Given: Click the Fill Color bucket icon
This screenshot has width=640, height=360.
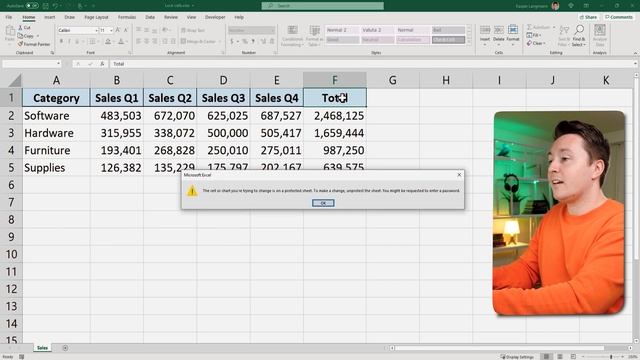Looking at the screenshot, I should tap(108, 41).
